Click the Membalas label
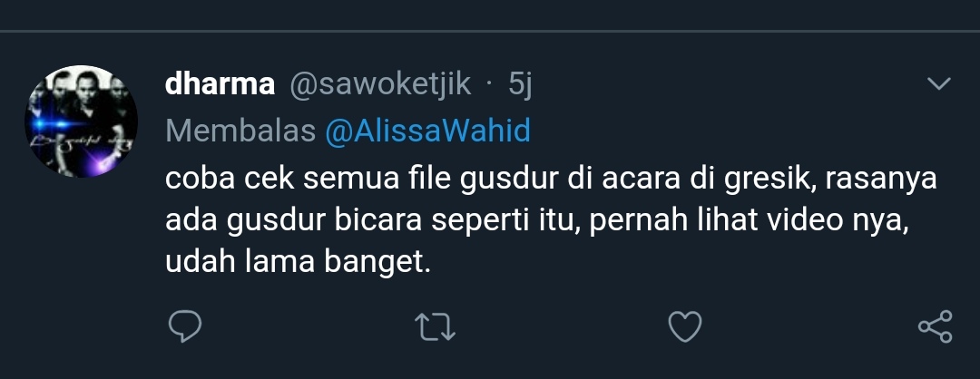Image resolution: width=980 pixels, height=379 pixels. coord(240,131)
